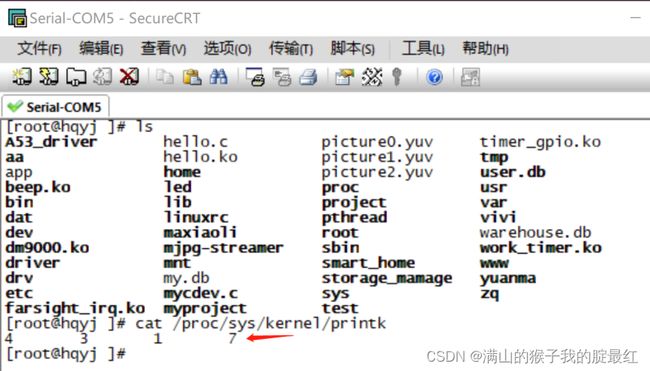Image resolution: width=650 pixels, height=371 pixels.
Task: Click the 'www' directory name
Action: 494,263
